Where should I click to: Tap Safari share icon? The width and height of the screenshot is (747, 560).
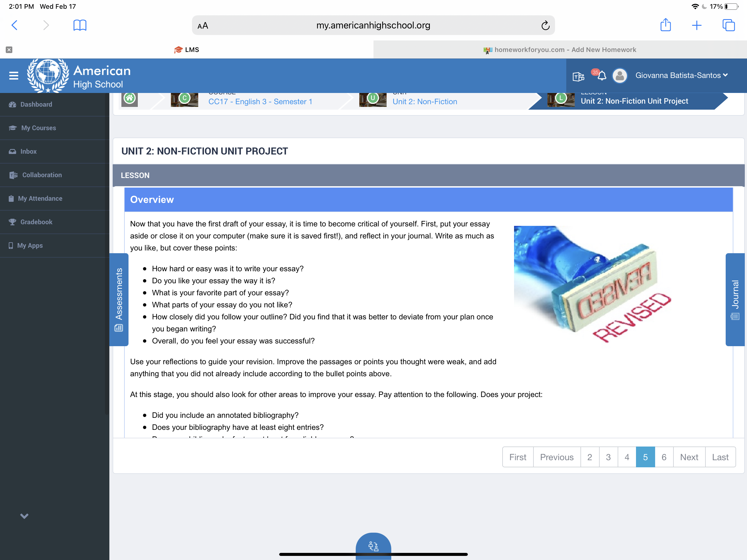[665, 25]
